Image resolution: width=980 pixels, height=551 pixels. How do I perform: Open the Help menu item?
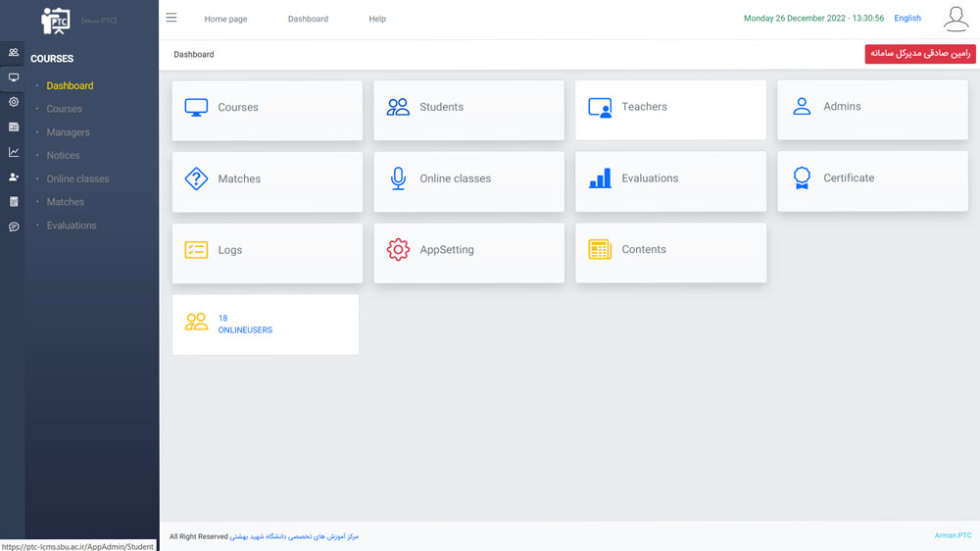377,19
